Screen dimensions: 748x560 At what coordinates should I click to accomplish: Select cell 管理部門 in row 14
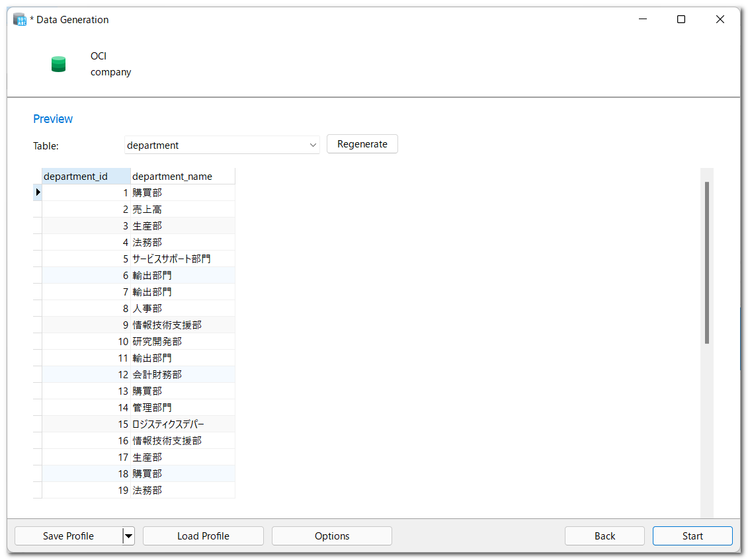point(183,408)
